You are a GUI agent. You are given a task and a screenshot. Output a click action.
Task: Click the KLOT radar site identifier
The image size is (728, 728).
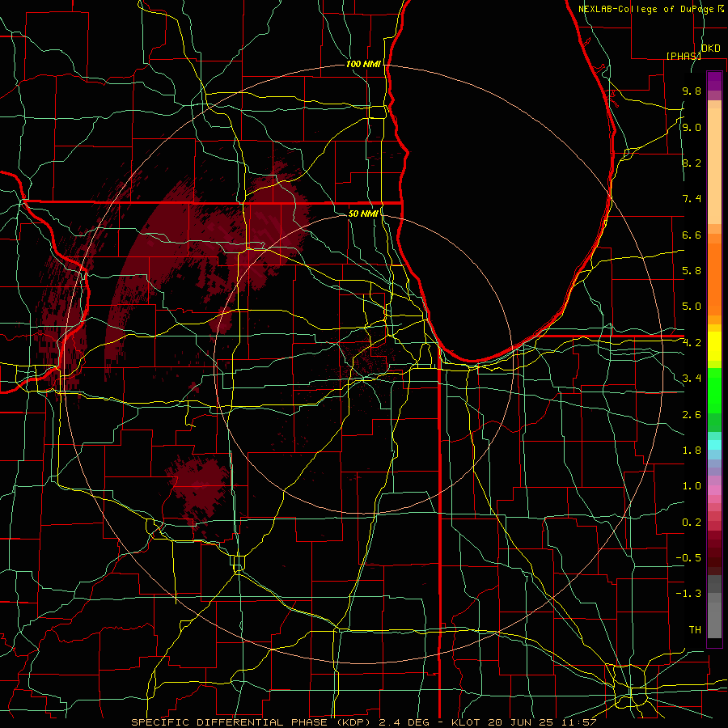pyautogui.click(x=465, y=722)
